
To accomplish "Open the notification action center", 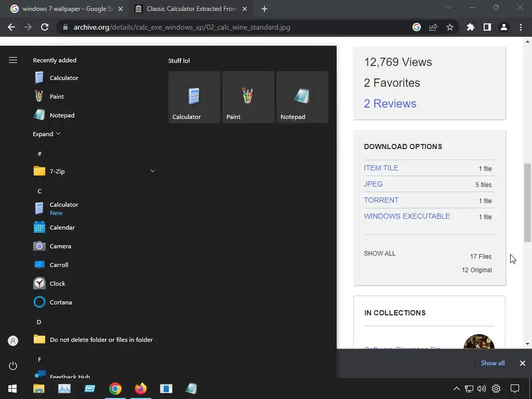I will [515, 389].
